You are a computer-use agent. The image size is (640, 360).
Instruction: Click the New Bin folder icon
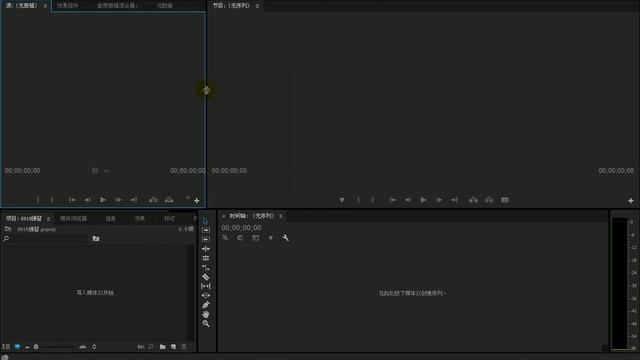pos(162,347)
